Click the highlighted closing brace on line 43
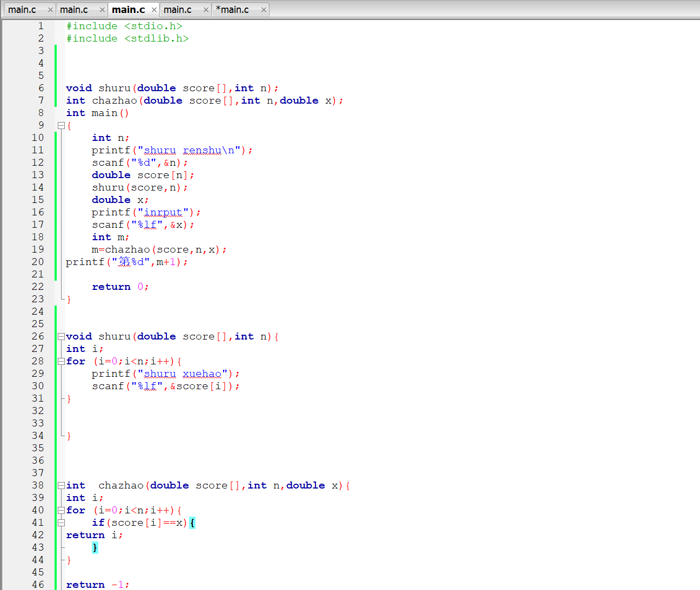The image size is (700, 590). click(x=95, y=547)
